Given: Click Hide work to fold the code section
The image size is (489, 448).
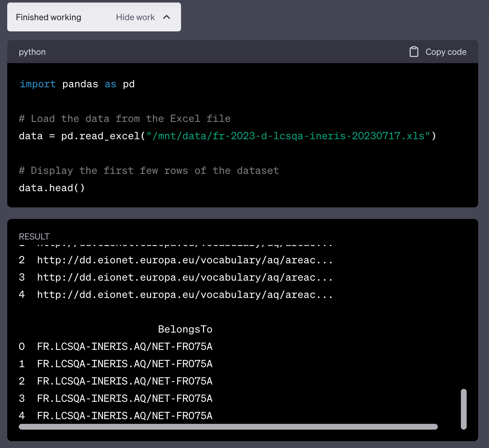Looking at the screenshot, I should point(135,17).
